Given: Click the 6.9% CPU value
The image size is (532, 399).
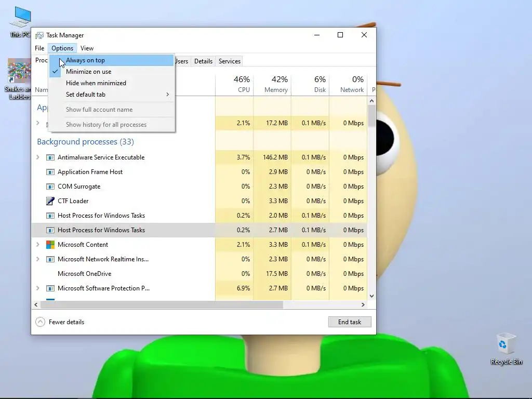Looking at the screenshot, I should [x=243, y=288].
